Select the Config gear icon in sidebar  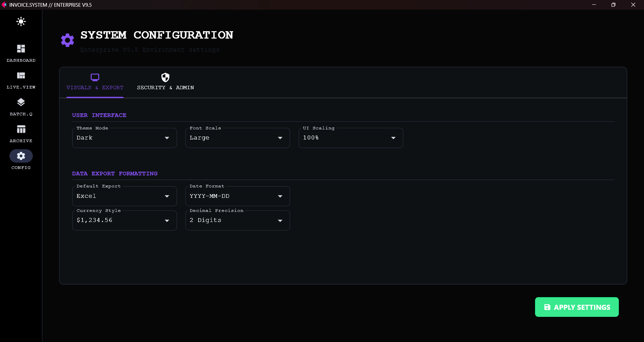pyautogui.click(x=21, y=156)
